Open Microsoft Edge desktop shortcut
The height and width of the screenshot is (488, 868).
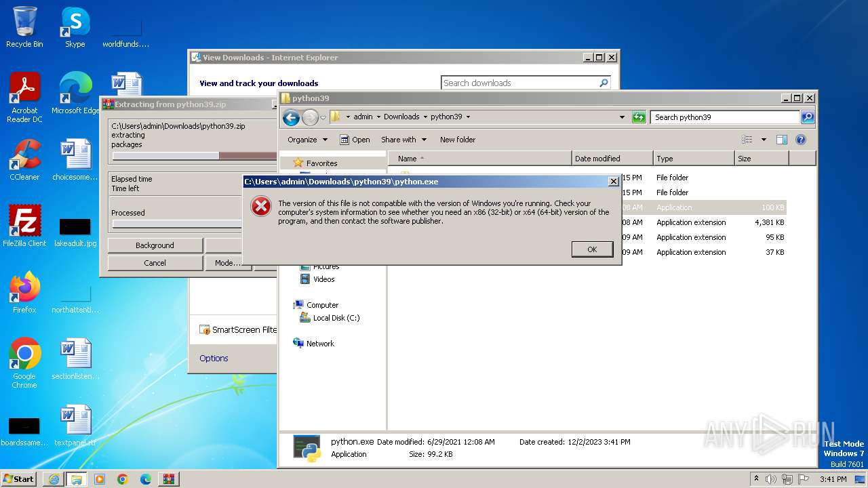(75, 94)
